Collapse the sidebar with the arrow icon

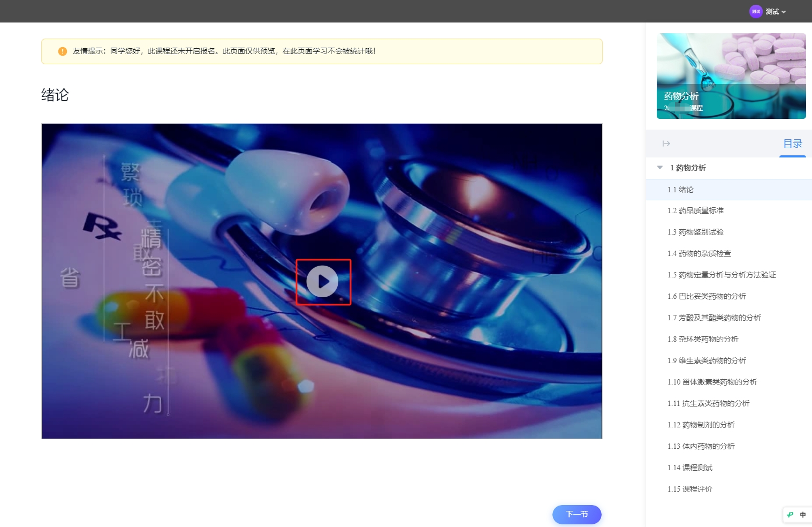point(666,144)
